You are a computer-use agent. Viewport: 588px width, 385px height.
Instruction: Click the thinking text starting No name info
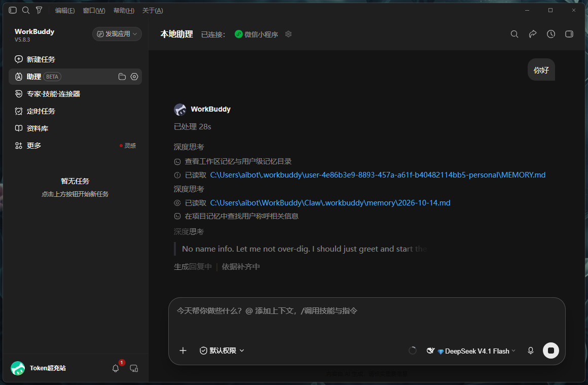(x=305, y=249)
